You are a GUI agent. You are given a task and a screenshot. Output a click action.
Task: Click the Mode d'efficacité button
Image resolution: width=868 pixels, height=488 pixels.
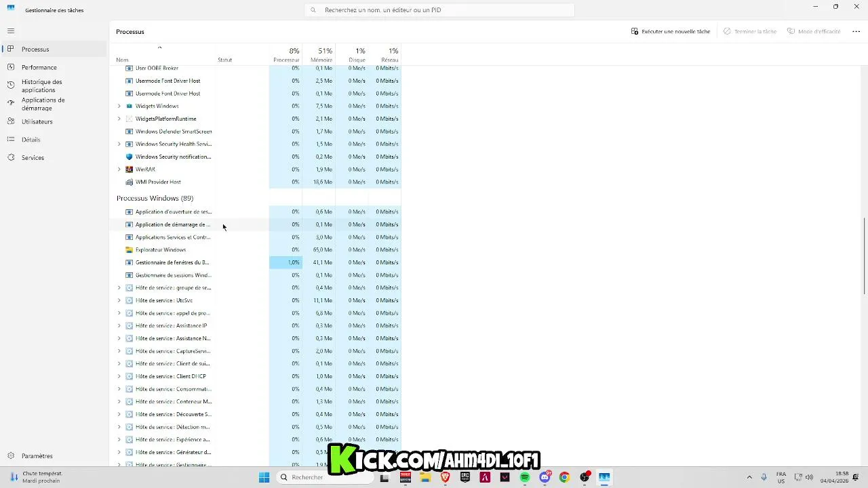(x=814, y=31)
